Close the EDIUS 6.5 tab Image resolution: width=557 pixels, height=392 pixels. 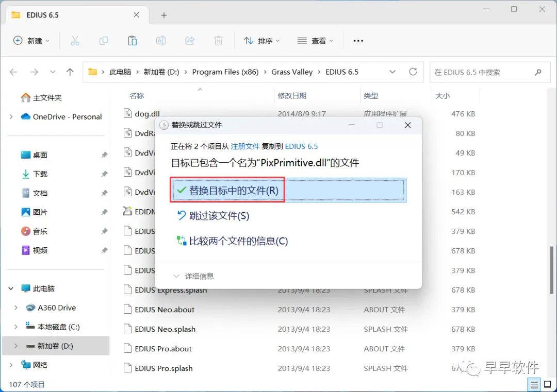click(x=136, y=15)
